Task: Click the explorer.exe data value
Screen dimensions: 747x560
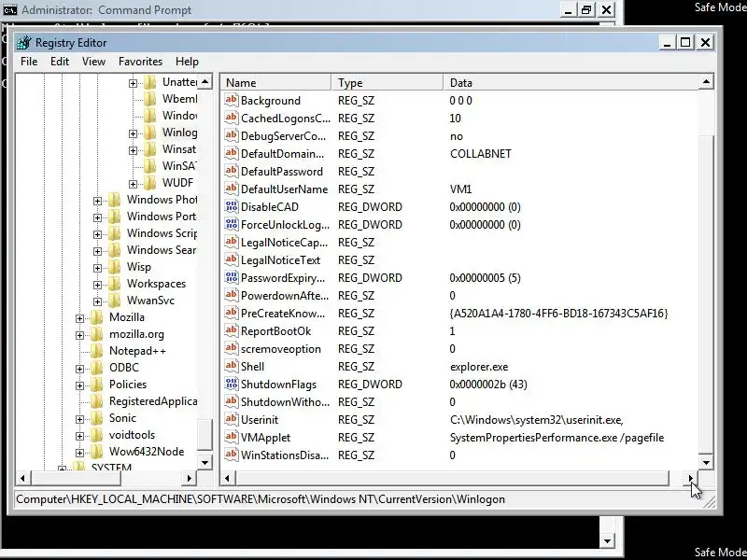Action: pos(479,367)
